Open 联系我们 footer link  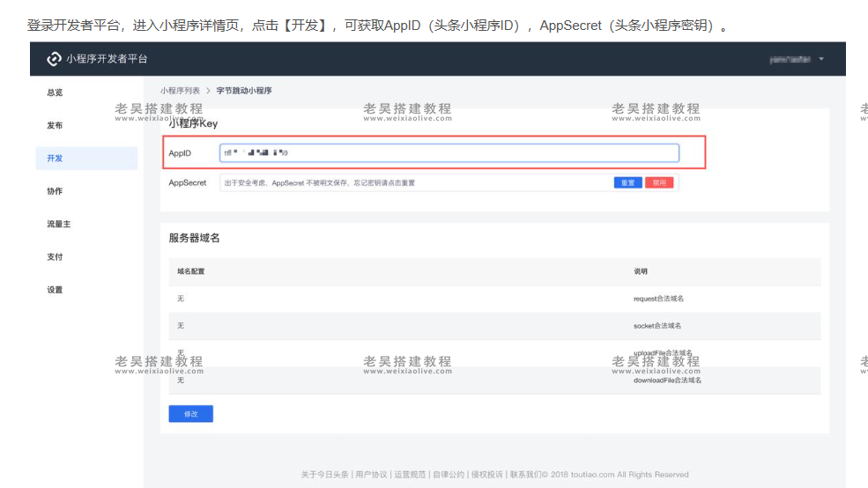coord(526,474)
